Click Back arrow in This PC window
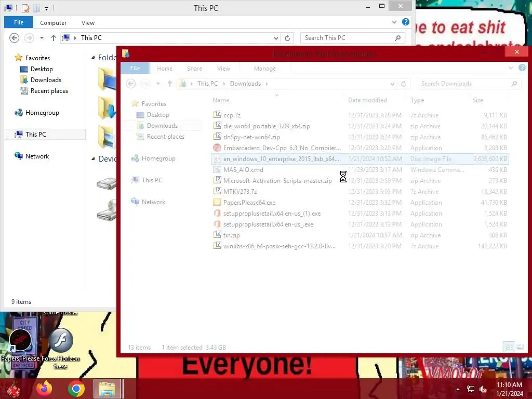 coord(14,38)
